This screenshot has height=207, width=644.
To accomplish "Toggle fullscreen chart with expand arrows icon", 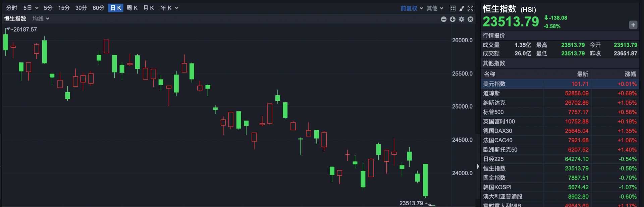I will click(x=471, y=8).
